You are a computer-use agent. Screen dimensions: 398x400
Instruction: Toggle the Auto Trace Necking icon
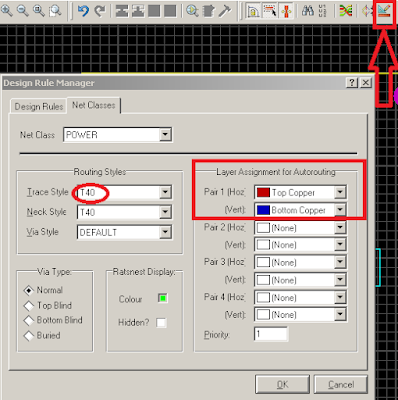(286, 11)
